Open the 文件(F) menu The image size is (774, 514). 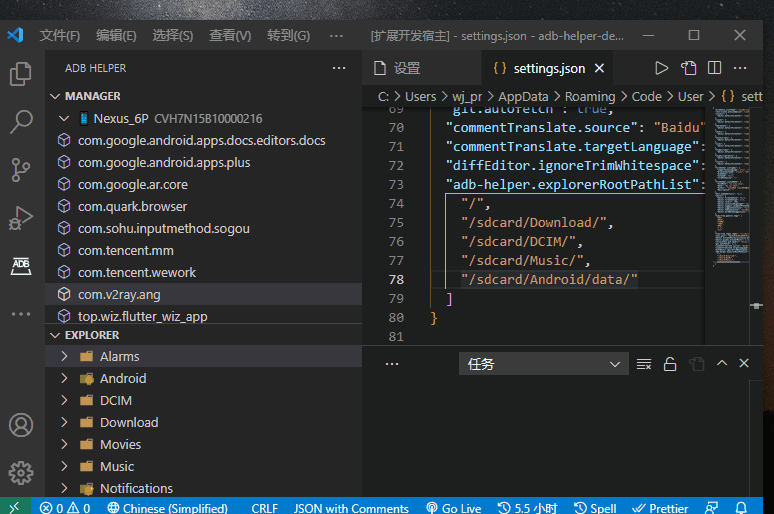[60, 36]
